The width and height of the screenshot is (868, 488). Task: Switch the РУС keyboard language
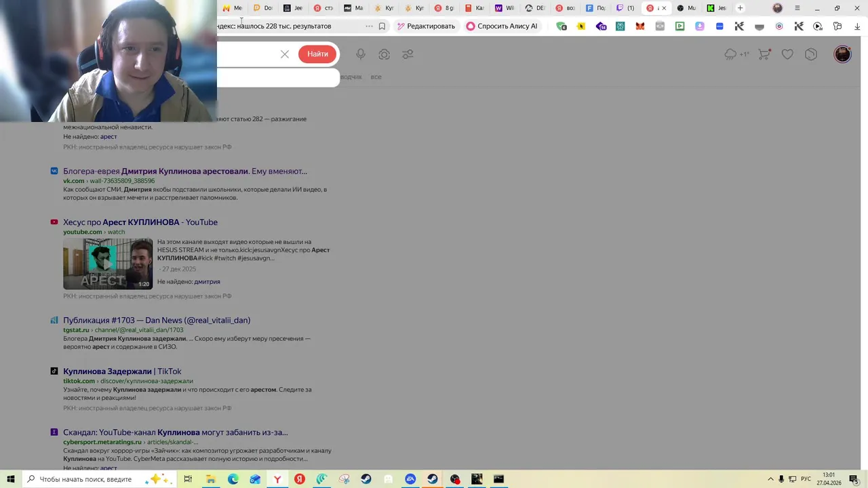click(806, 479)
